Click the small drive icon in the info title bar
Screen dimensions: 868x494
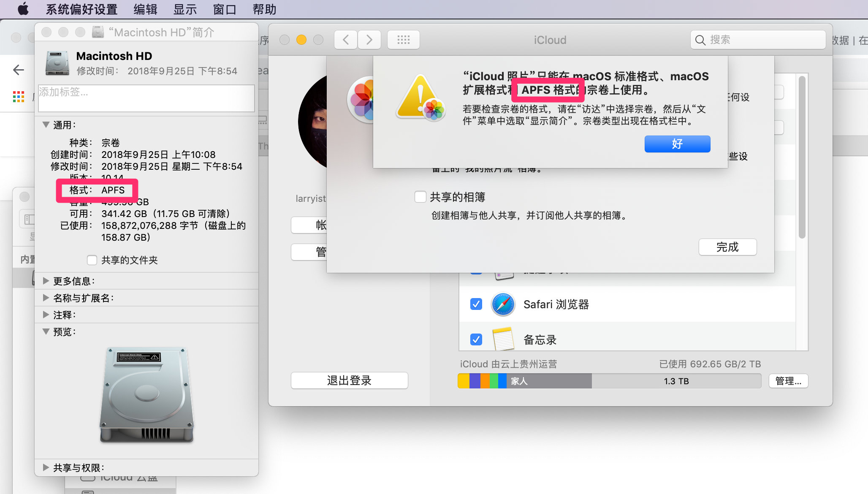98,32
